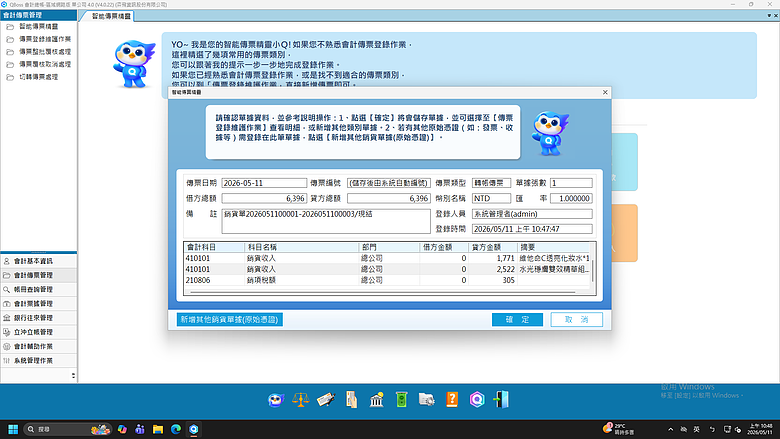Image resolution: width=780 pixels, height=439 pixels.
Task: Click the 摘要 column header
Action: pos(553,247)
